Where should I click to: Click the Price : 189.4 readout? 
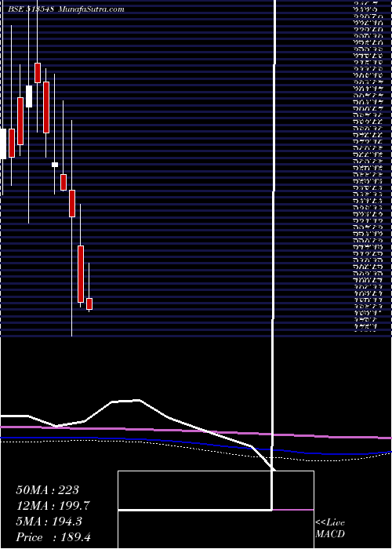pyautogui.click(x=53, y=537)
